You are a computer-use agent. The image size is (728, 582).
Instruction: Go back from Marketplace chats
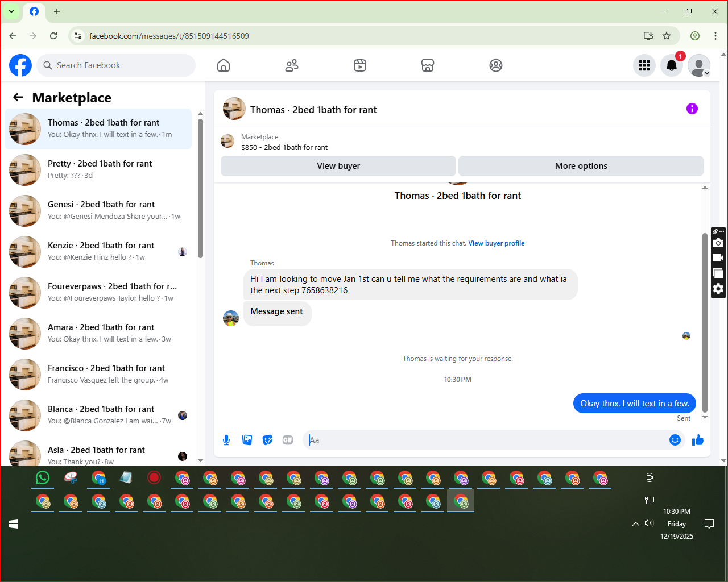click(18, 97)
